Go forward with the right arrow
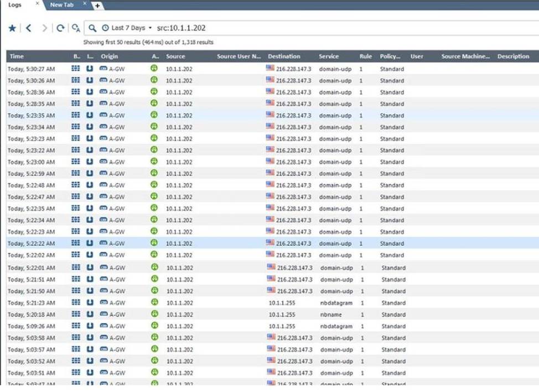The width and height of the screenshot is (539, 392). tap(45, 28)
